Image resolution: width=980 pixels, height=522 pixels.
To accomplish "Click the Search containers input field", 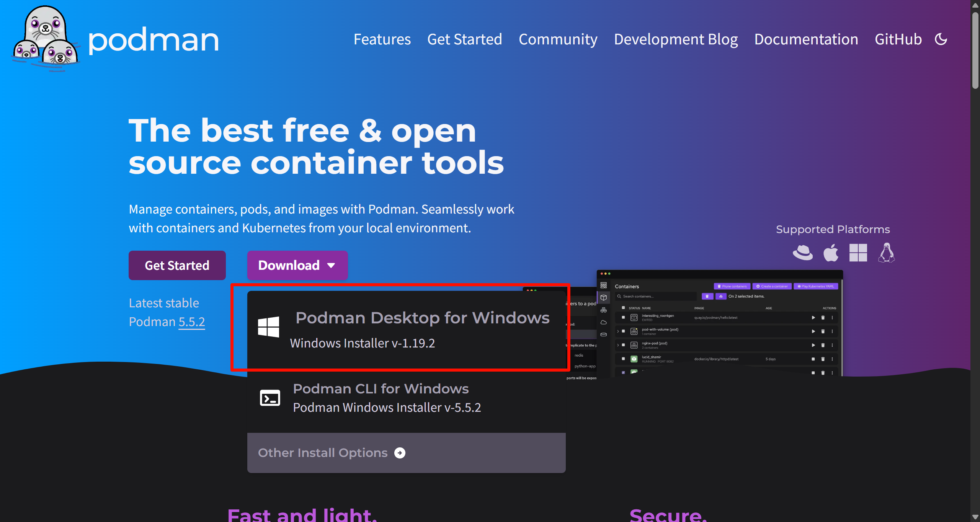I will [x=655, y=296].
